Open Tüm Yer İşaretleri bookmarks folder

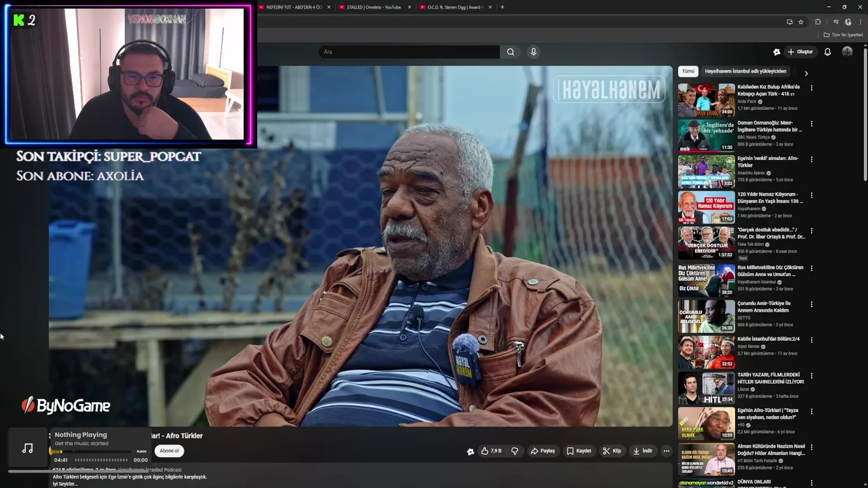(x=843, y=35)
